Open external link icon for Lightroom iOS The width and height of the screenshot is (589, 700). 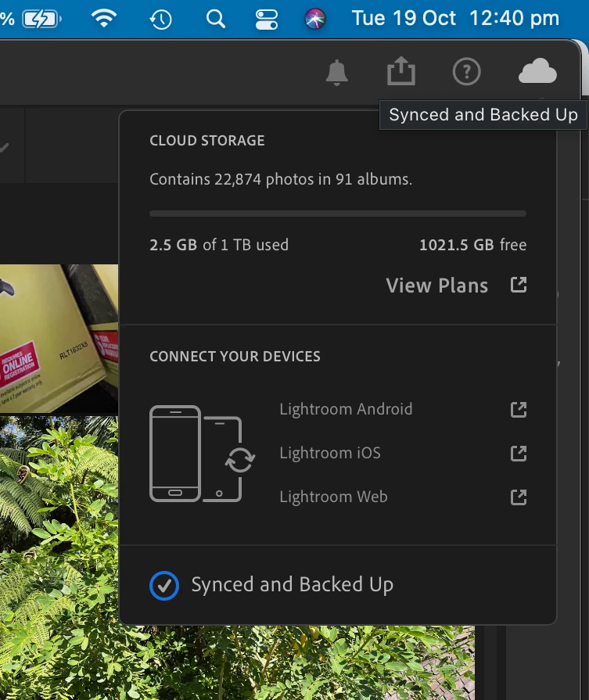tap(519, 453)
